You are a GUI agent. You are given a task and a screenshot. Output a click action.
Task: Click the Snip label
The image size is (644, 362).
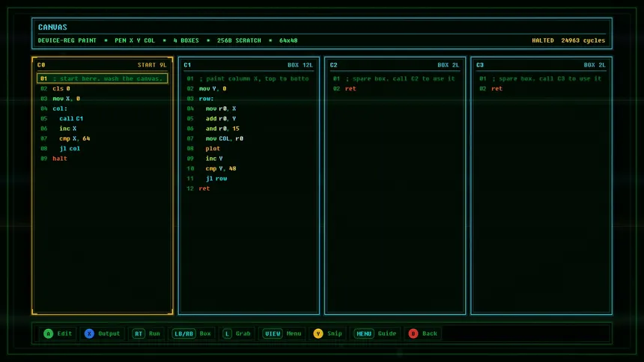[x=334, y=334]
